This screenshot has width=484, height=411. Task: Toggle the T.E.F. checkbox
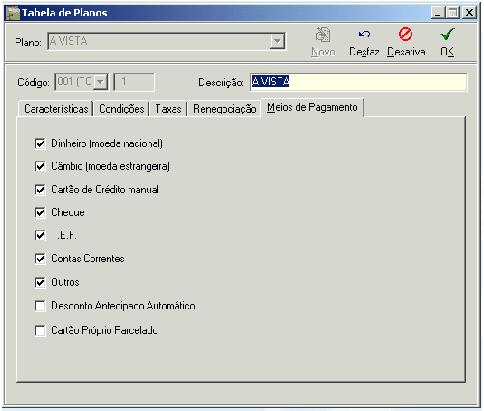point(40,235)
